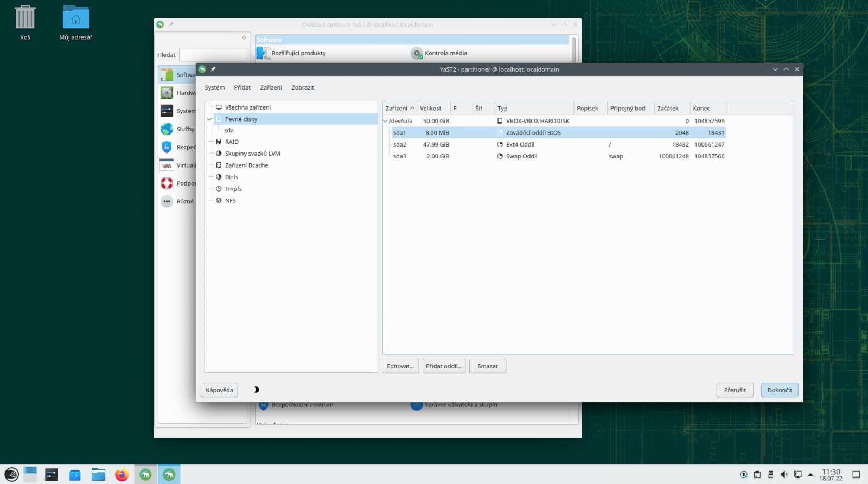Pin the YaST control center window
This screenshot has width=868, height=484.
(171, 24)
